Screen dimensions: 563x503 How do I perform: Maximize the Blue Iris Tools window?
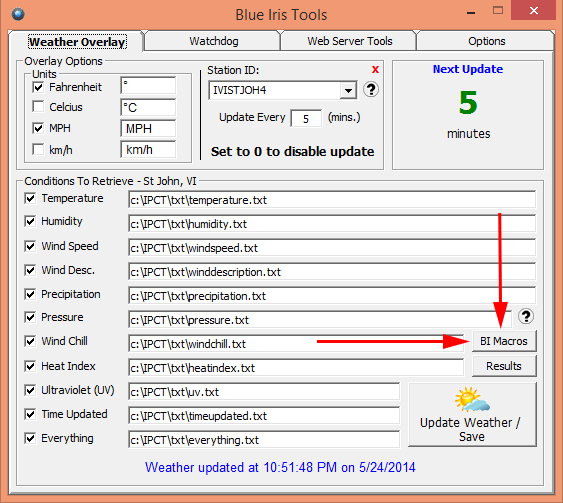pyautogui.click(x=498, y=10)
